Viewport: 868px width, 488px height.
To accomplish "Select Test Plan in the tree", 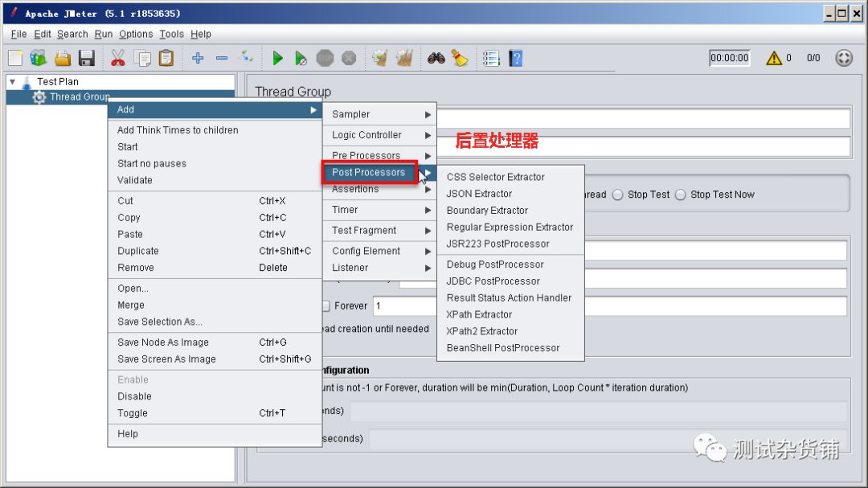I will (58, 81).
